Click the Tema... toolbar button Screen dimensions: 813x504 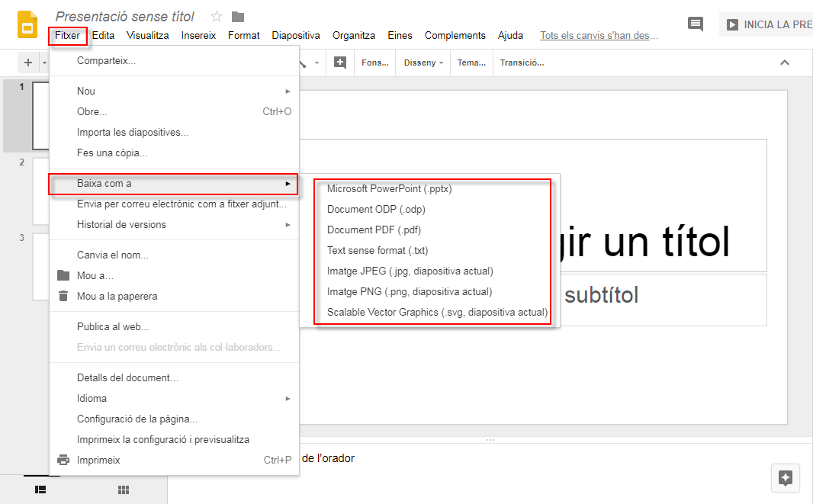(x=471, y=63)
